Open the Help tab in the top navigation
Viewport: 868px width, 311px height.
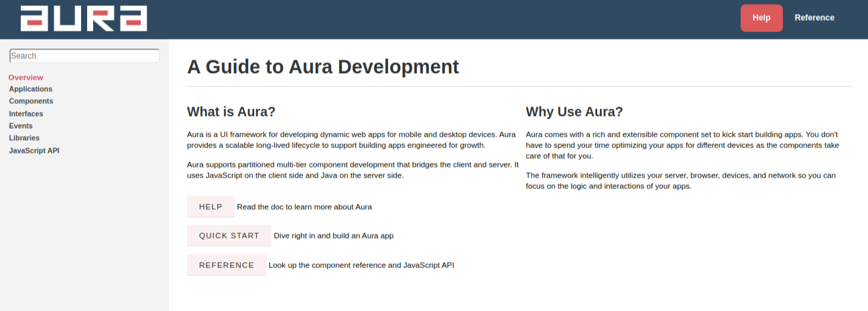[761, 18]
